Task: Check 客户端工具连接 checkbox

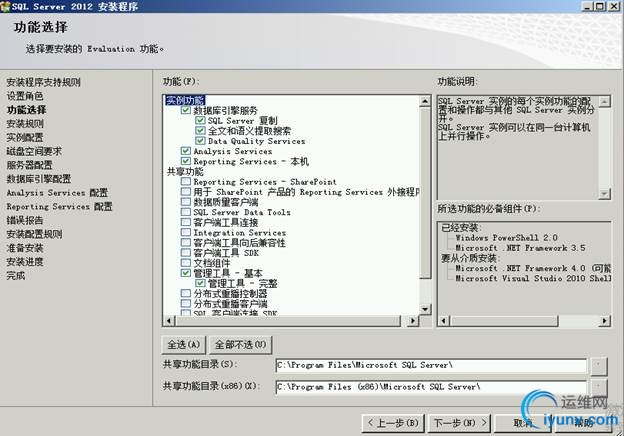Action: [x=185, y=222]
